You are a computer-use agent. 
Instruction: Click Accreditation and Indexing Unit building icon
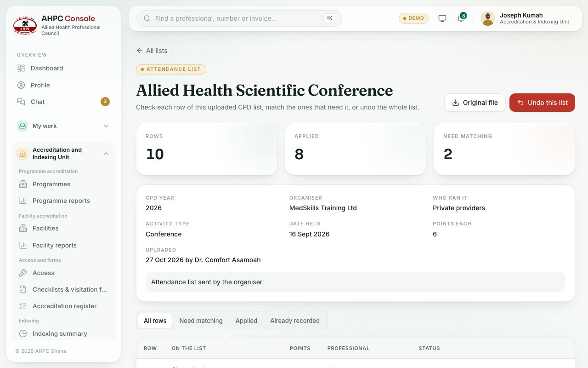coord(23,154)
